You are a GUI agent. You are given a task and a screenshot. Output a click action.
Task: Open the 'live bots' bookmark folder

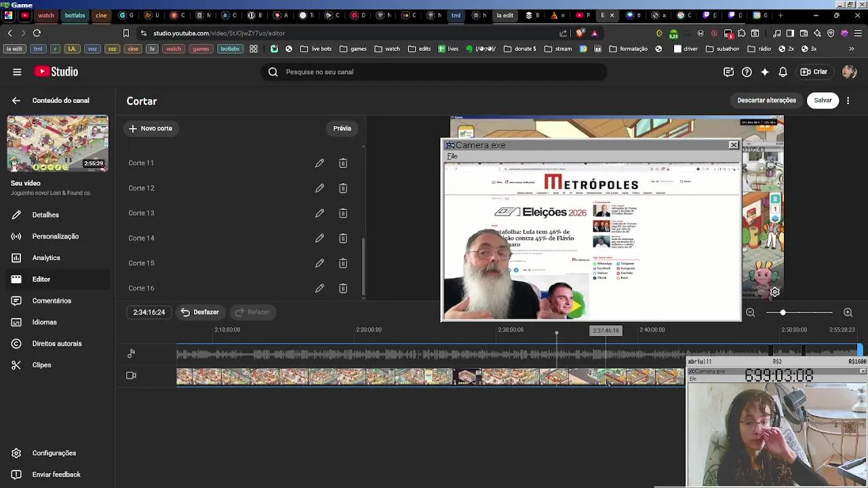point(316,49)
